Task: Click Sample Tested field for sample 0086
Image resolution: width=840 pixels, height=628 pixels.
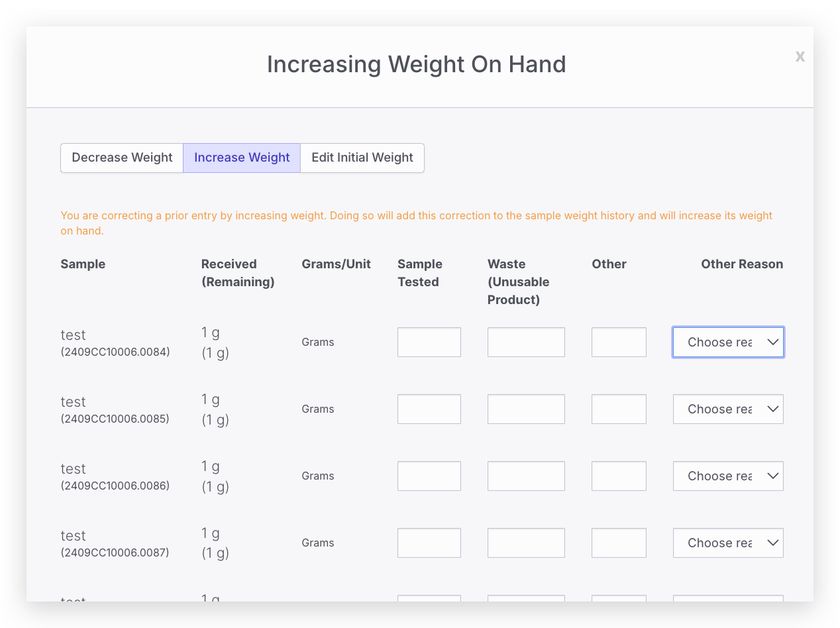Action: (429, 476)
